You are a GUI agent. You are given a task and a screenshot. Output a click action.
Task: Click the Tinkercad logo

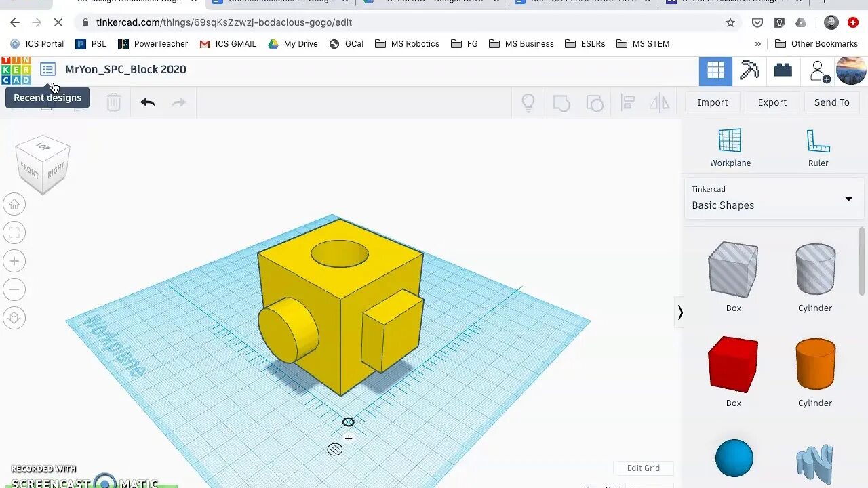coord(16,70)
